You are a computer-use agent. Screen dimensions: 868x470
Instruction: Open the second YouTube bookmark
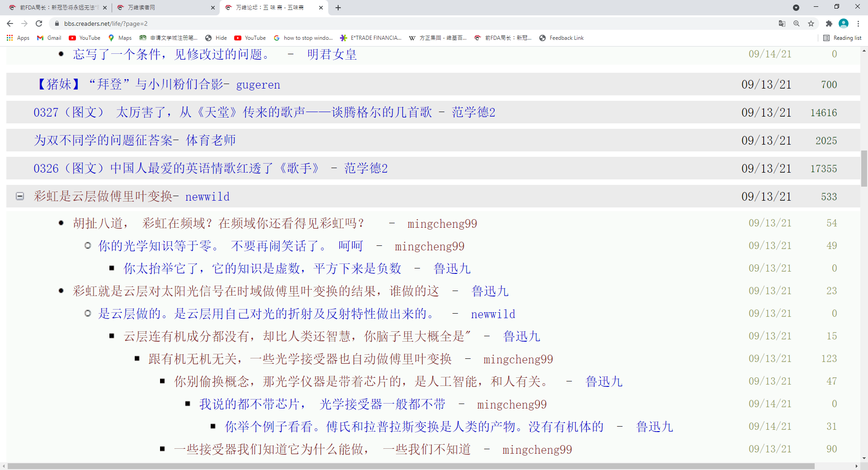(250, 38)
